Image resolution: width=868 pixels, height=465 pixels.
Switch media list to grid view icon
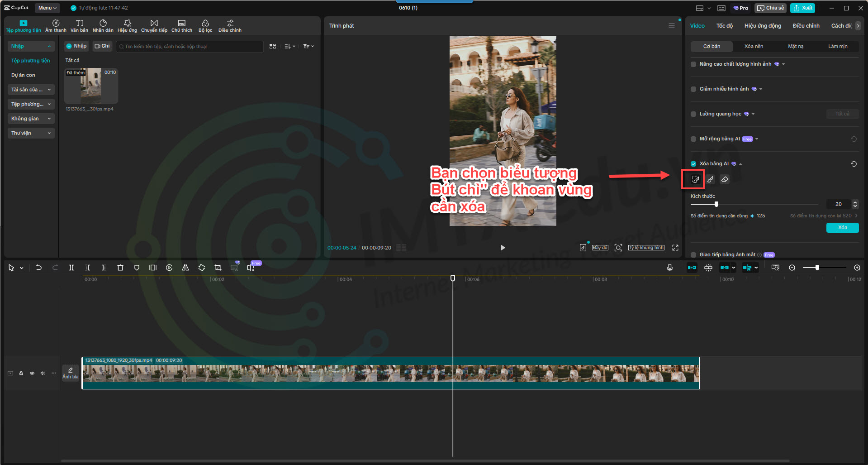tap(273, 46)
